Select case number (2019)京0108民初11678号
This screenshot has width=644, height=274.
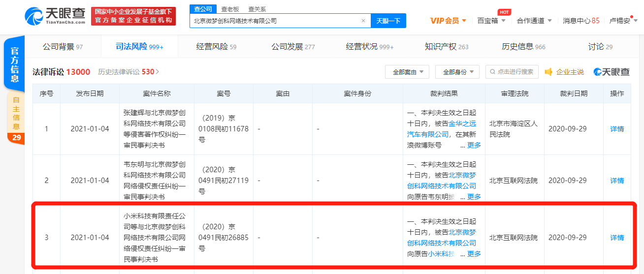224,129
